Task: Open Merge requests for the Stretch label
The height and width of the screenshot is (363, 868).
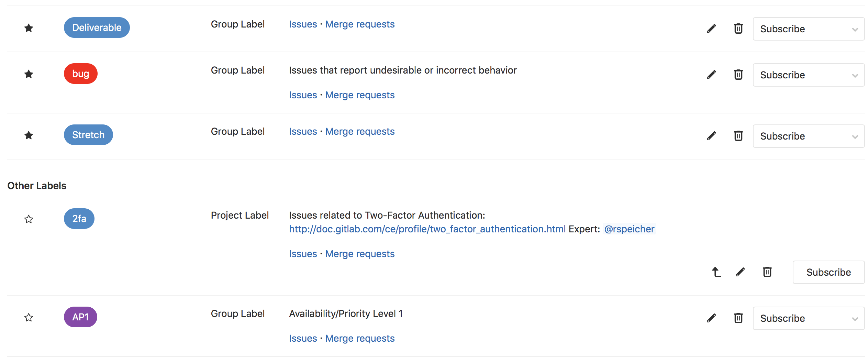Action: point(359,131)
